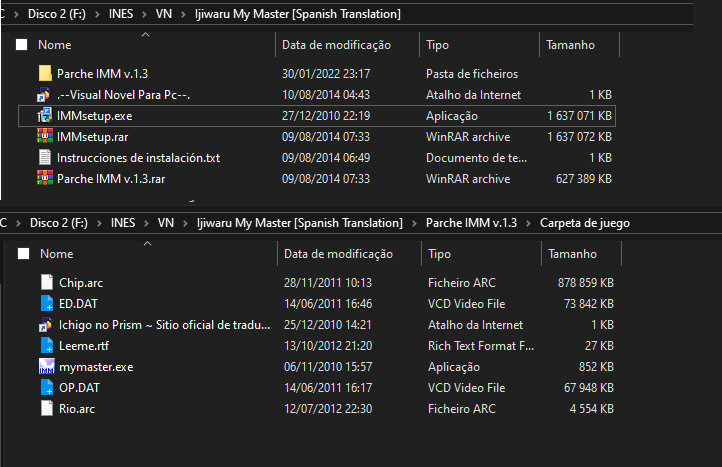Toggle select-all checkbox in top window
The image size is (722, 467).
pyautogui.click(x=22, y=45)
